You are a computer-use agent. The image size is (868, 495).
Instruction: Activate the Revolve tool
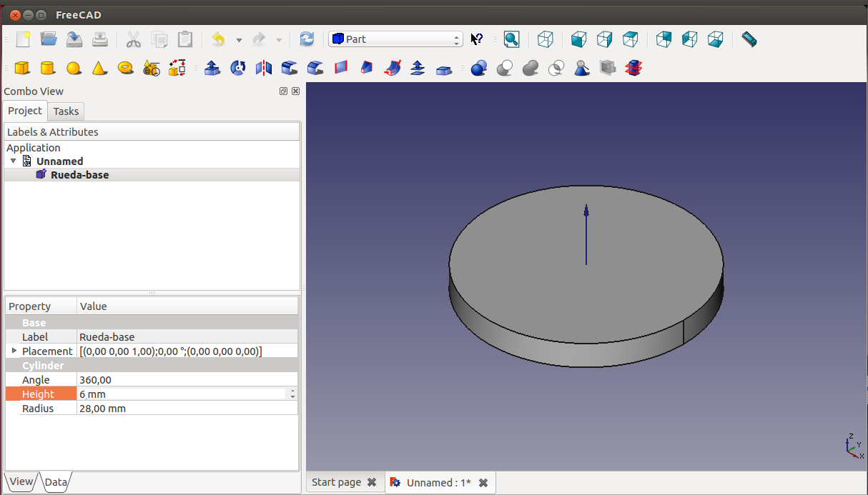238,68
